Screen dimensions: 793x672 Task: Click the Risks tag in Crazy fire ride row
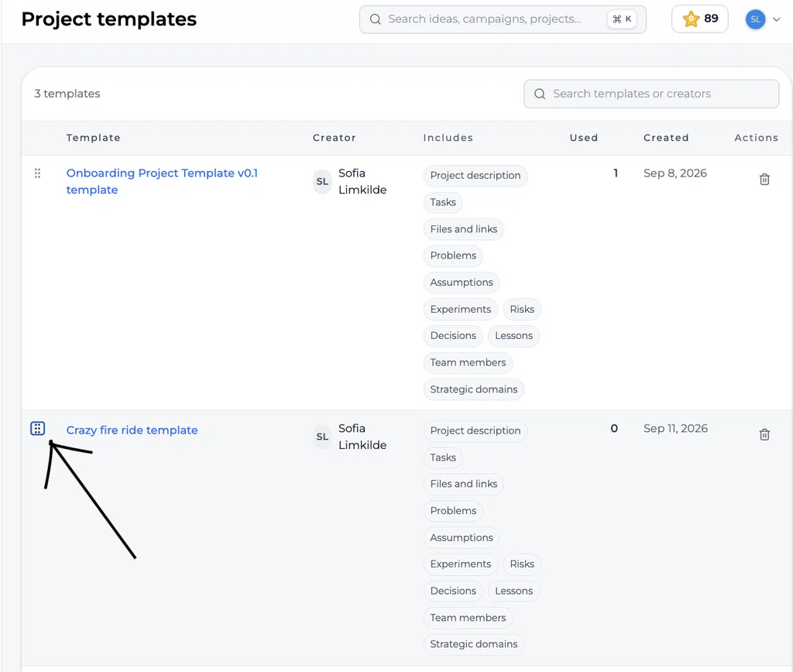522,564
